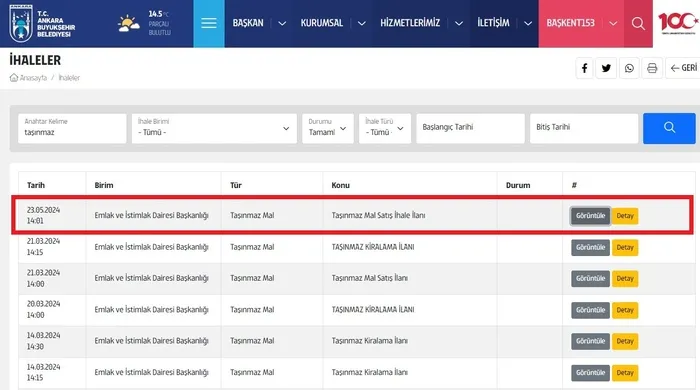Click Görüntüle for 14.03.2024 14:15 row
The height and width of the screenshot is (390, 700).
point(590,373)
